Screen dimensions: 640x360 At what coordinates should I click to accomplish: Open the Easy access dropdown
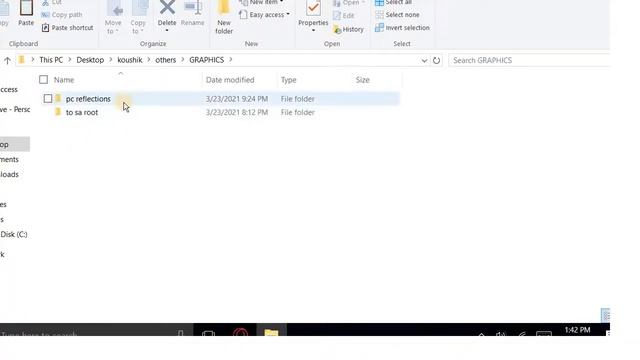coord(264,15)
